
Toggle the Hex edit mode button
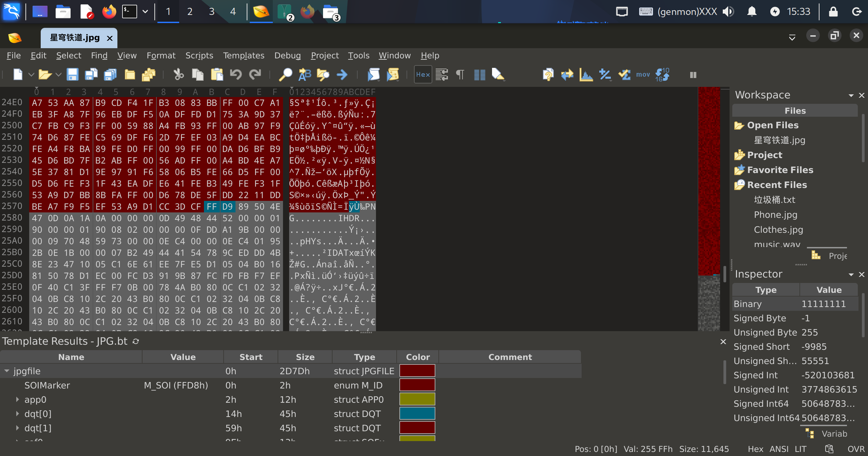[x=423, y=74]
